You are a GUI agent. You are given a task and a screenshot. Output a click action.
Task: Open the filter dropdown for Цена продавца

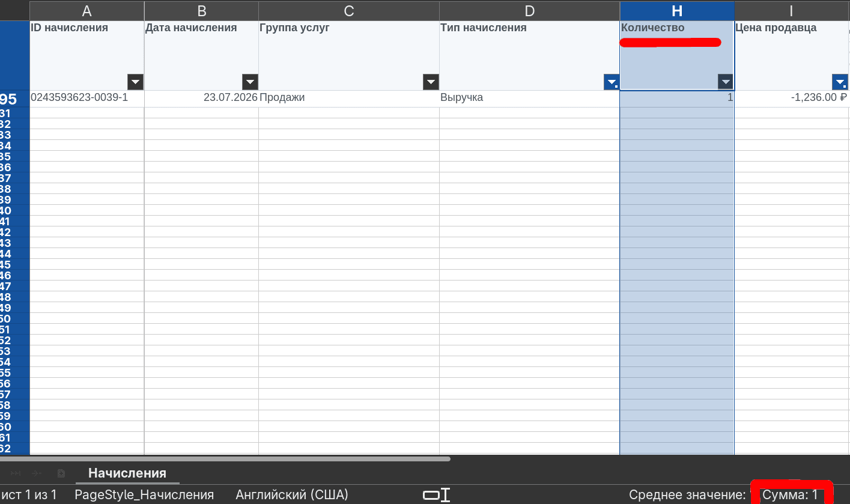pos(840,82)
